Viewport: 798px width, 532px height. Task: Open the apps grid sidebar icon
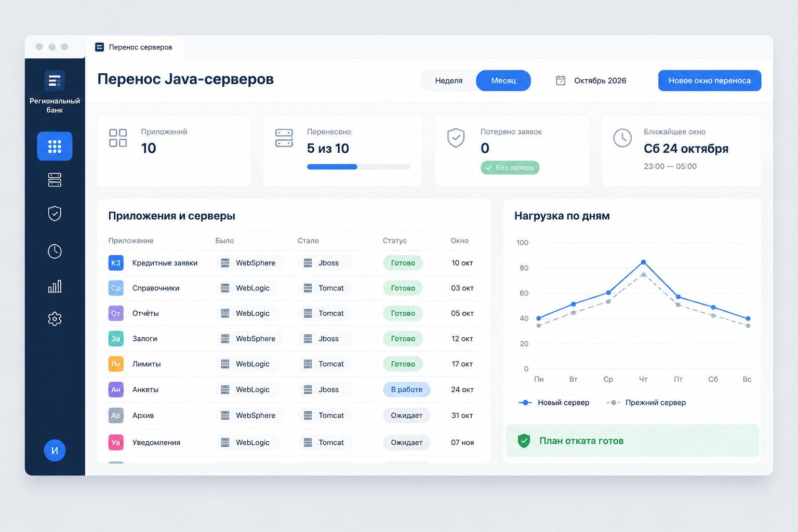coord(55,146)
